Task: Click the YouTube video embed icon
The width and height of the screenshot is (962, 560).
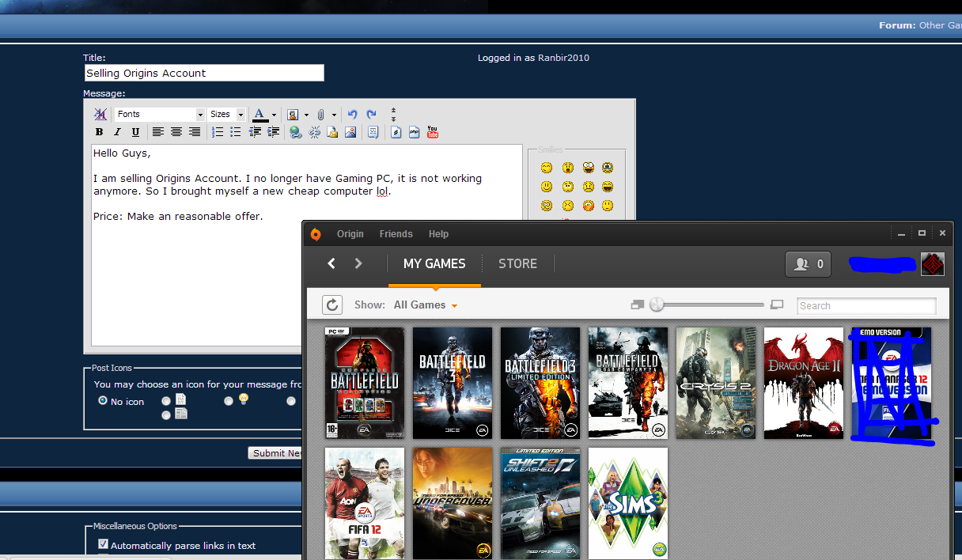Action: pyautogui.click(x=433, y=132)
